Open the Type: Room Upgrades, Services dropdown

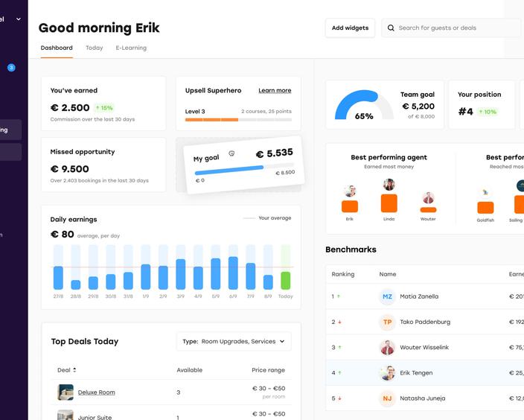tap(234, 342)
